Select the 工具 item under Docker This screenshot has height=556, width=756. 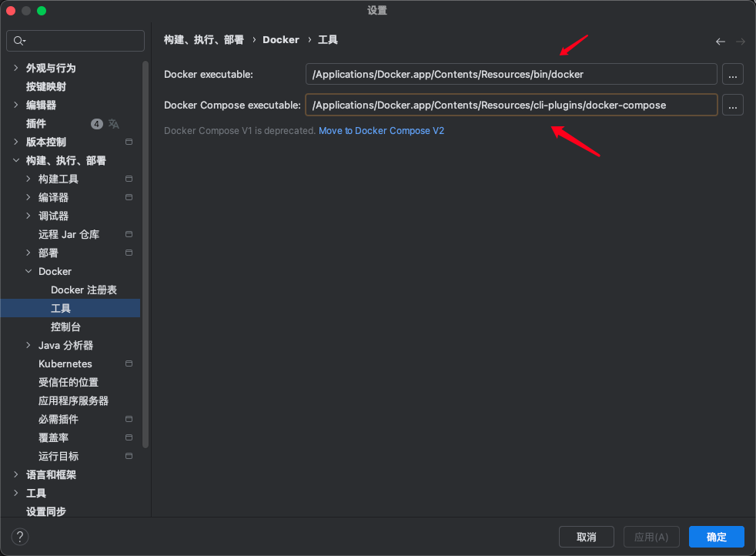point(70,308)
